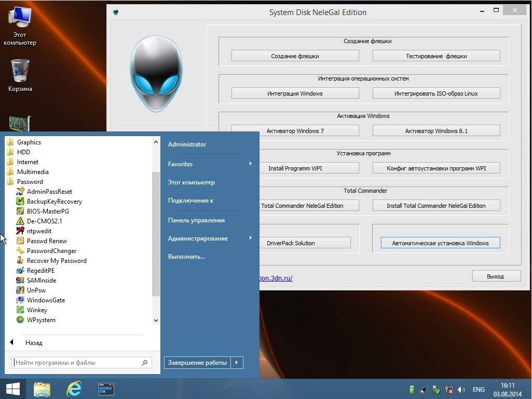The height and width of the screenshot is (399, 532).
Task: Open the taskbar clock showing 16:11
Action: coord(507,390)
